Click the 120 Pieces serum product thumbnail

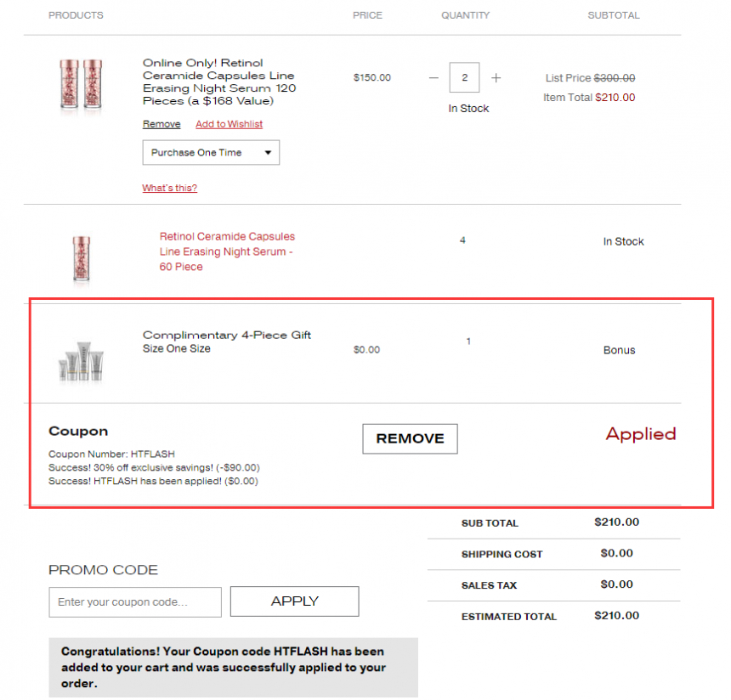click(x=81, y=84)
